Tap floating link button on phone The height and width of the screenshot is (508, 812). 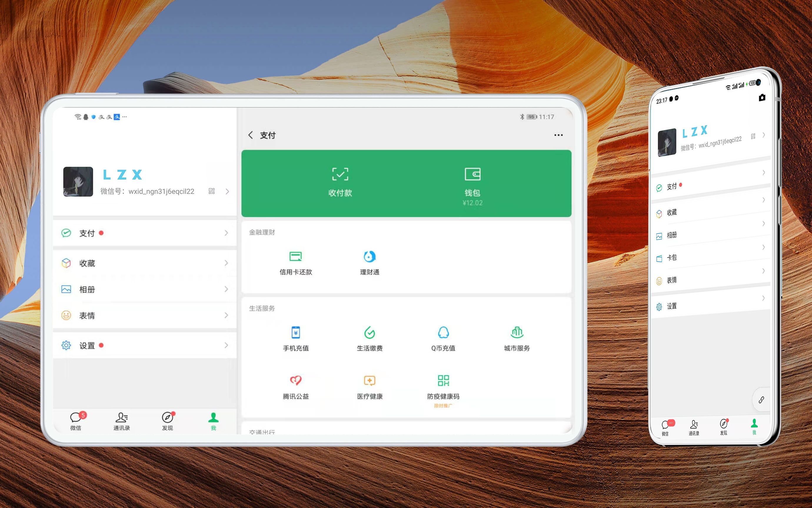tap(761, 400)
